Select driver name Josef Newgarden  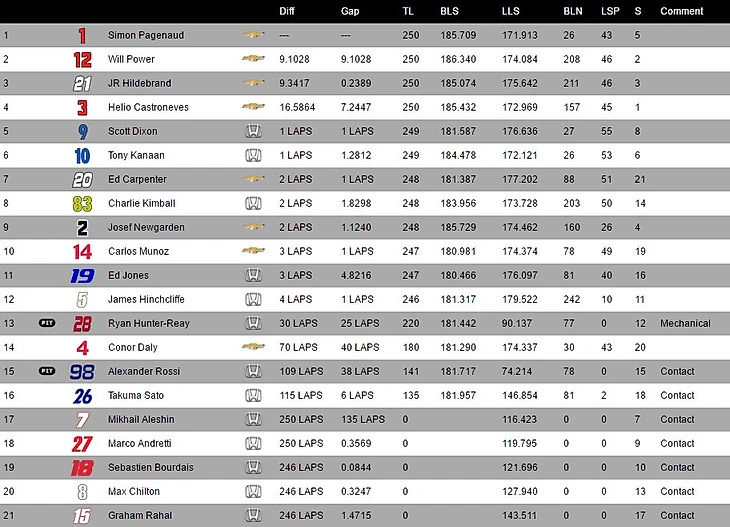click(x=145, y=227)
